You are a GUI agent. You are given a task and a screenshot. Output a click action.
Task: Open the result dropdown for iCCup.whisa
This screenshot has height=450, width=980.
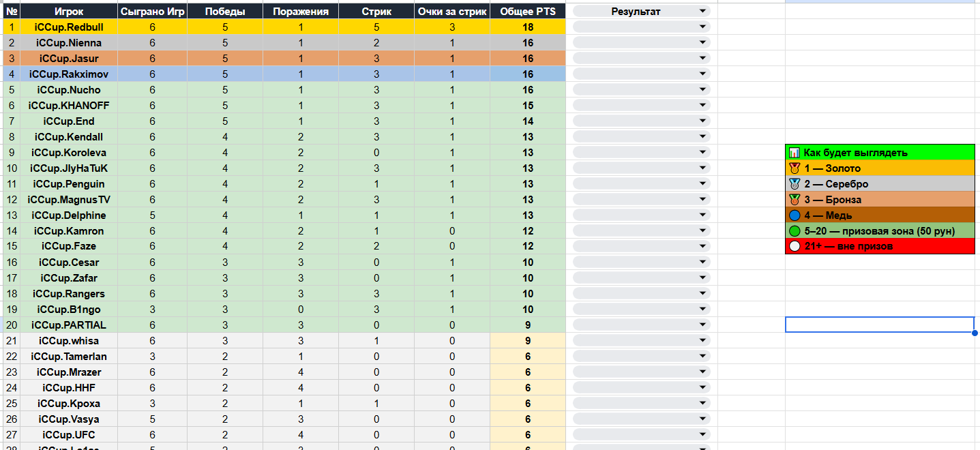click(x=702, y=341)
